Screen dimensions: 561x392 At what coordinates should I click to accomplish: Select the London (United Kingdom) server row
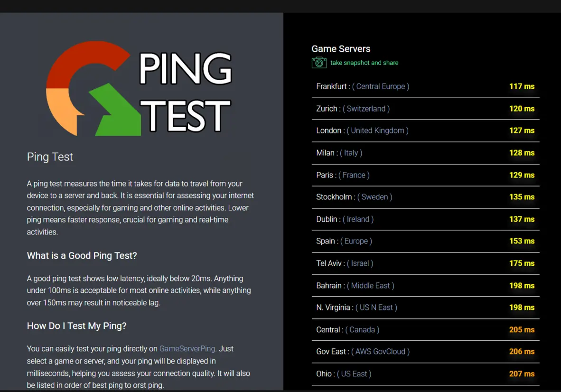425,131
